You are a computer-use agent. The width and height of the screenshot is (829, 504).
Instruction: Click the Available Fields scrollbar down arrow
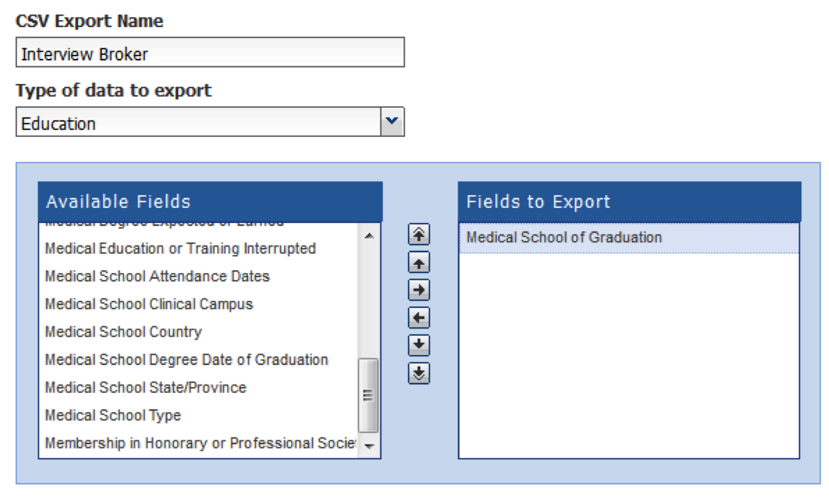pos(369,446)
